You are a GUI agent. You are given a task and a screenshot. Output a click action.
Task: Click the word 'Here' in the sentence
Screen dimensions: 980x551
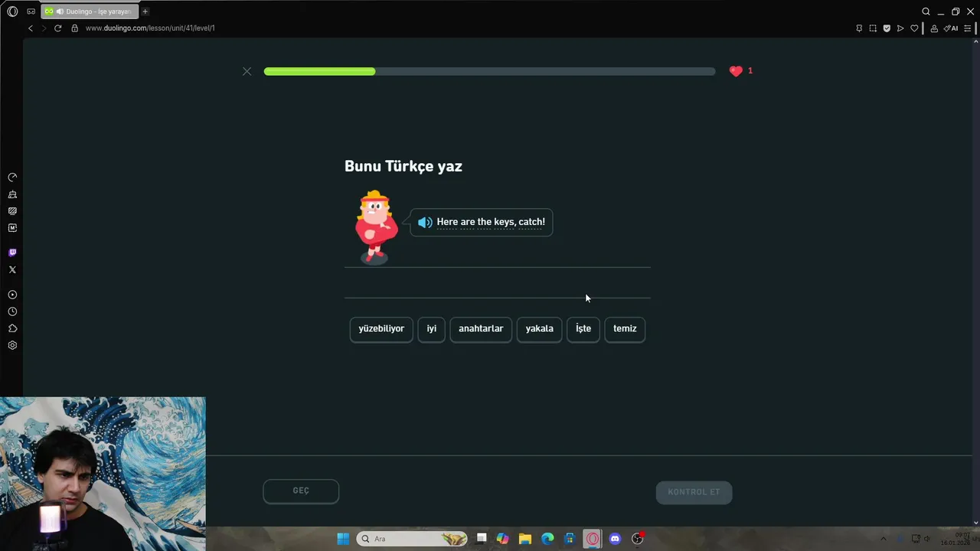click(447, 222)
